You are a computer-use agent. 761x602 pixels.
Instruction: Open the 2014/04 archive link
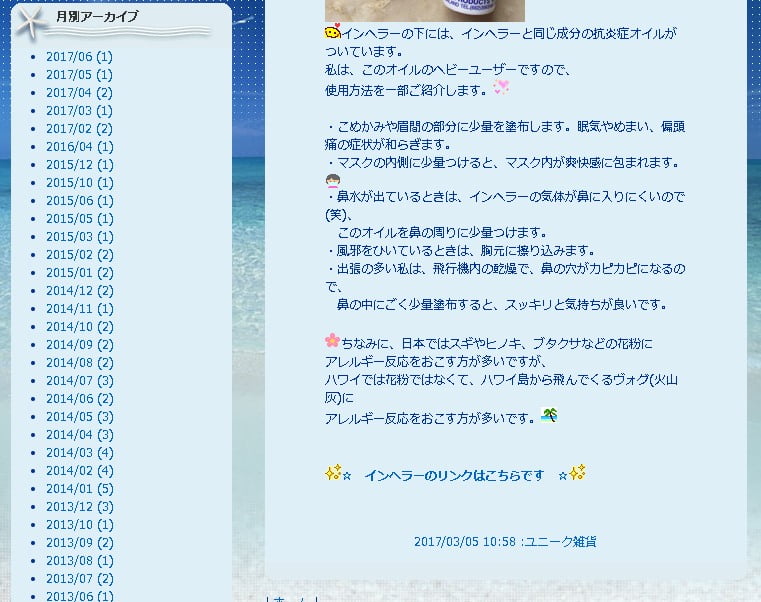click(80, 435)
